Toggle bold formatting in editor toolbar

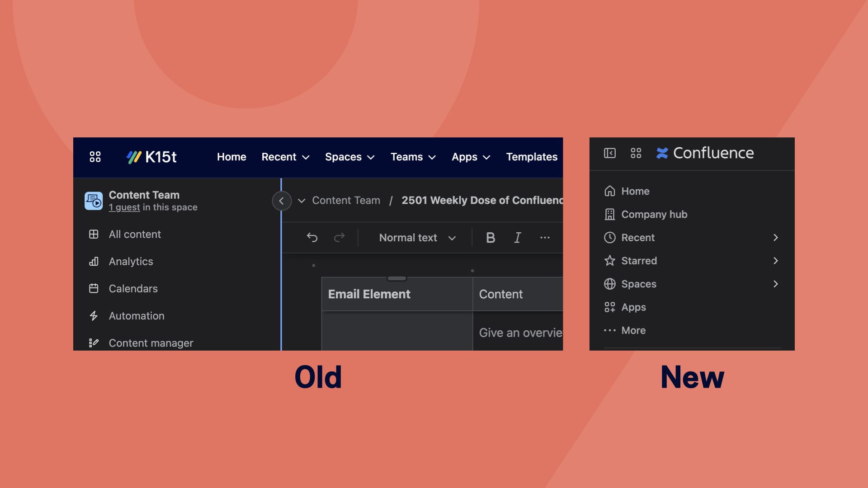click(490, 237)
